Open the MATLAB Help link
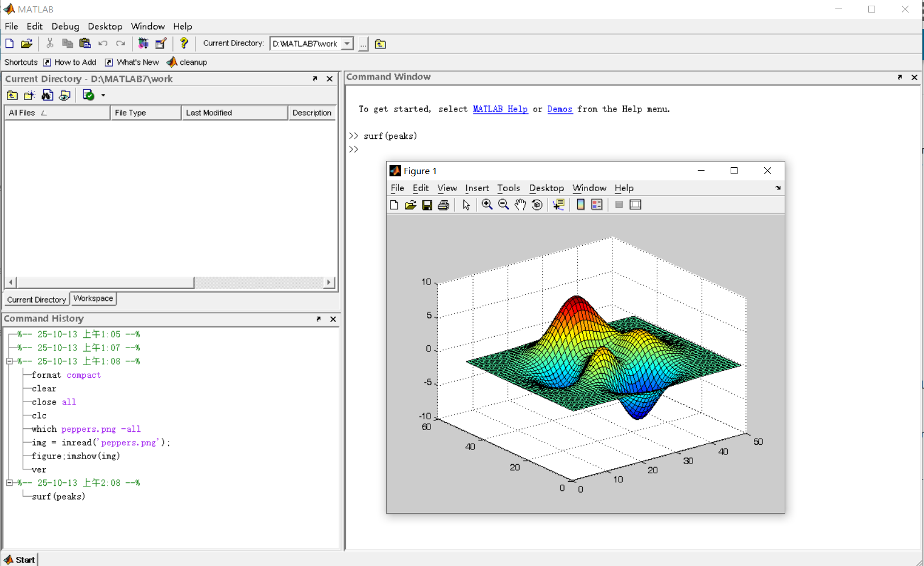 500,109
